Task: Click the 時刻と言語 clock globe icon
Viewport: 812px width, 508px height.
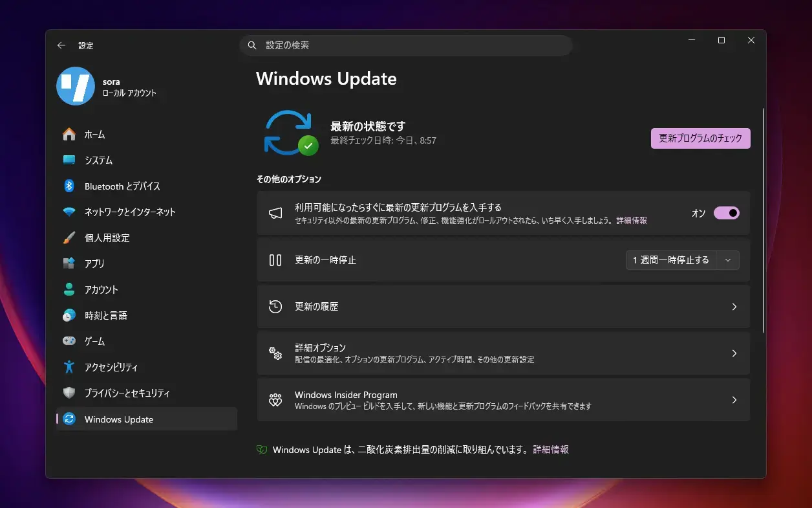Action: tap(69, 315)
